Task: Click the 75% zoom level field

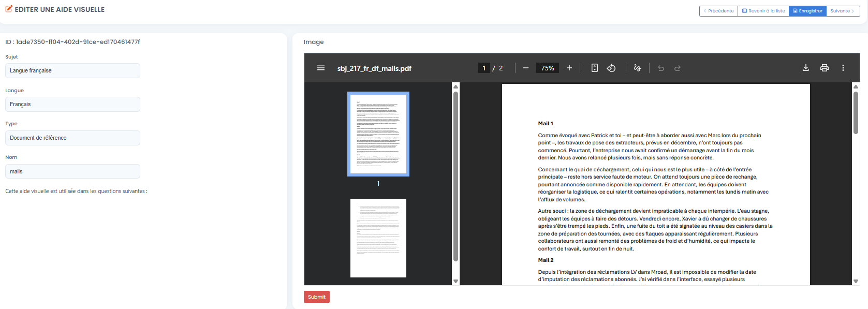Action: [548, 68]
